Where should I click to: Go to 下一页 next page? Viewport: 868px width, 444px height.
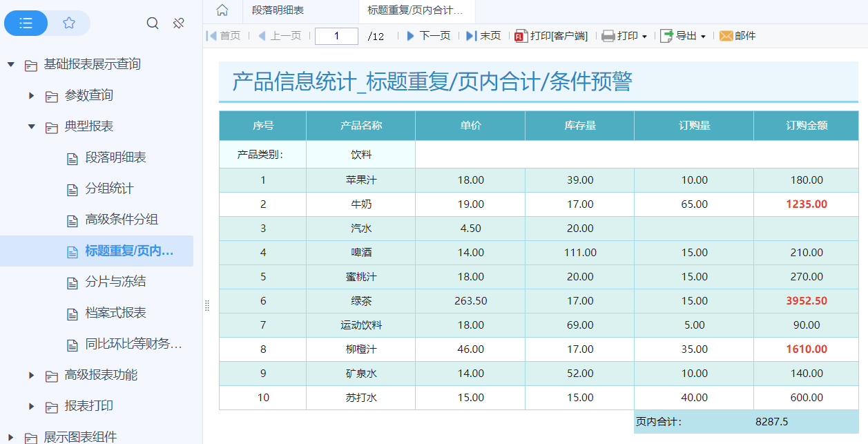428,36
